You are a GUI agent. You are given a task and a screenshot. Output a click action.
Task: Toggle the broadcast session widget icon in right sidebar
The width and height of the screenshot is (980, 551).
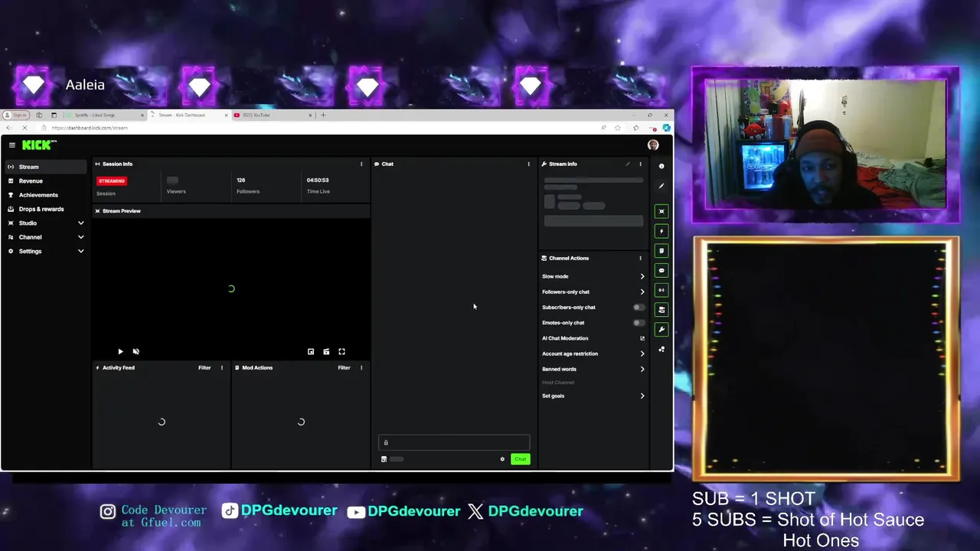coord(661,290)
